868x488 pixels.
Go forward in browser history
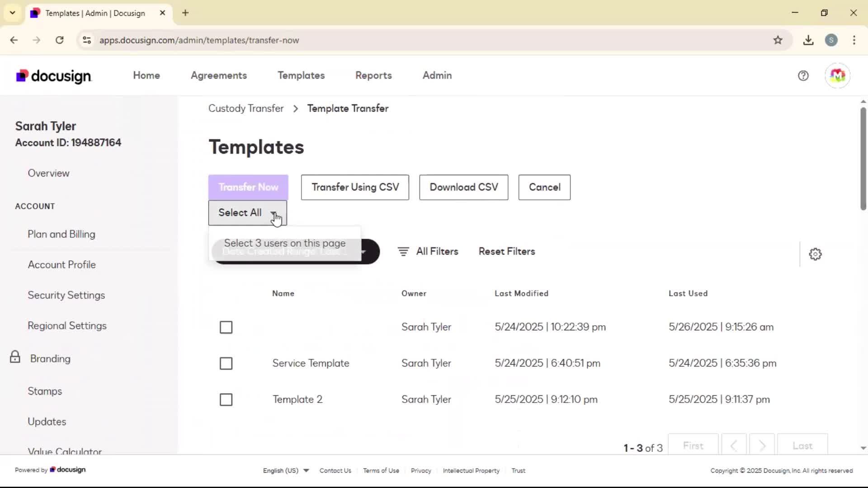click(37, 40)
